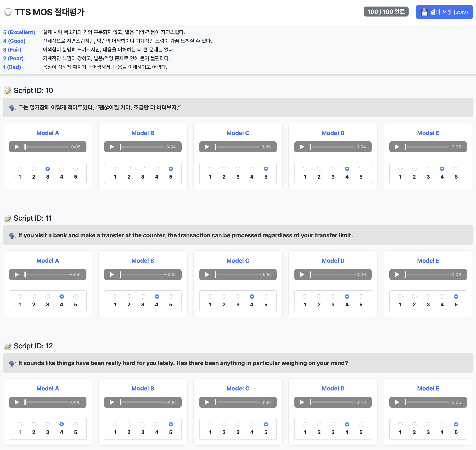The image size is (476, 450).
Task: Choose rating 2 for Script 12 Model C
Action: 224,424
